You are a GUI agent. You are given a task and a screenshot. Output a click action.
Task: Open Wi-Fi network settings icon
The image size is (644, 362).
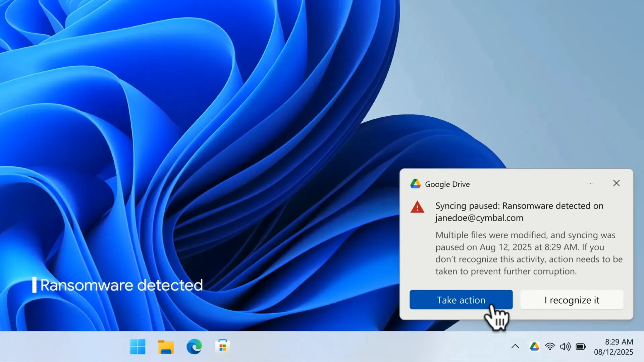pyautogui.click(x=550, y=347)
